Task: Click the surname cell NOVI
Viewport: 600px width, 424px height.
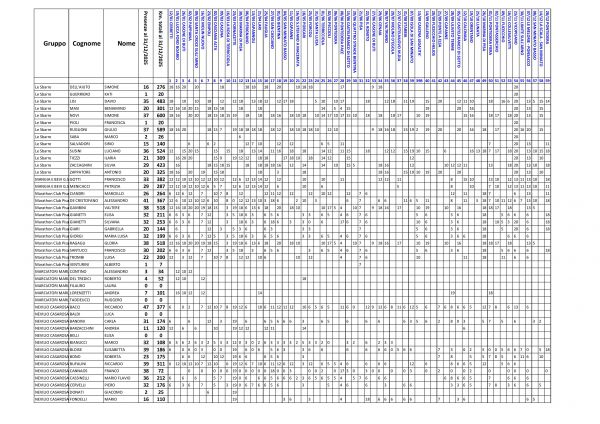Action: (x=84, y=114)
